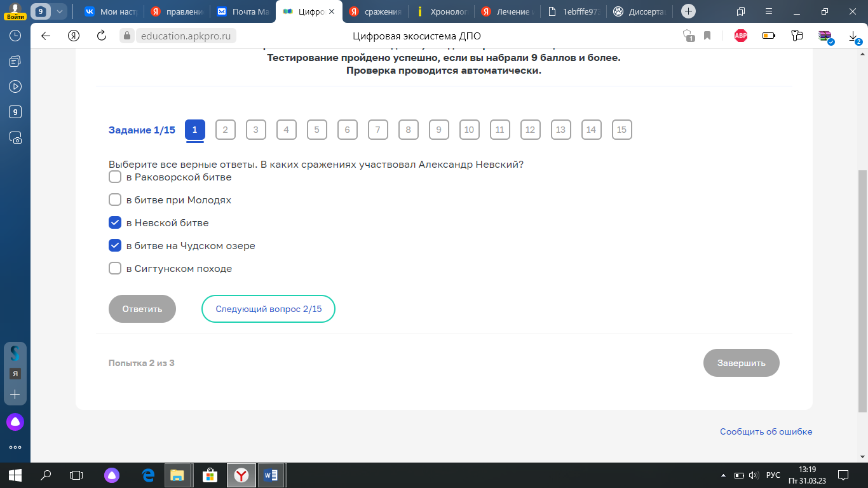Screen dimensions: 868x488
Task: Reload the page with the refresh icon
Action: tap(102, 36)
